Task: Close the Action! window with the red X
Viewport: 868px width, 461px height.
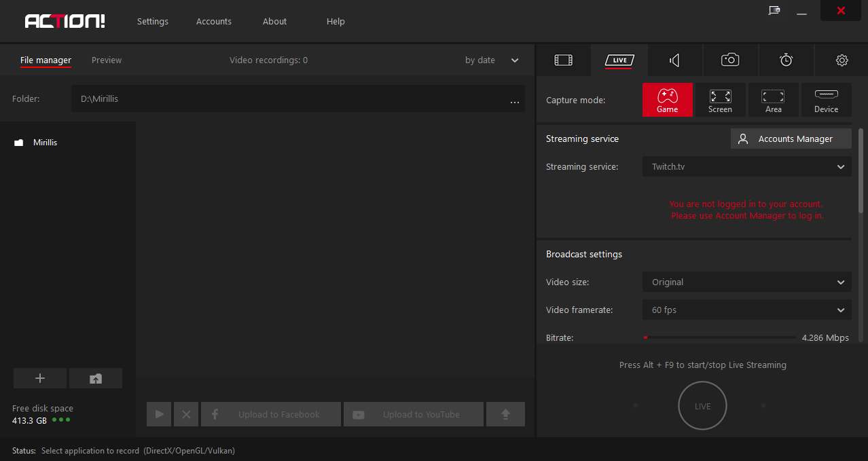Action: (841, 10)
